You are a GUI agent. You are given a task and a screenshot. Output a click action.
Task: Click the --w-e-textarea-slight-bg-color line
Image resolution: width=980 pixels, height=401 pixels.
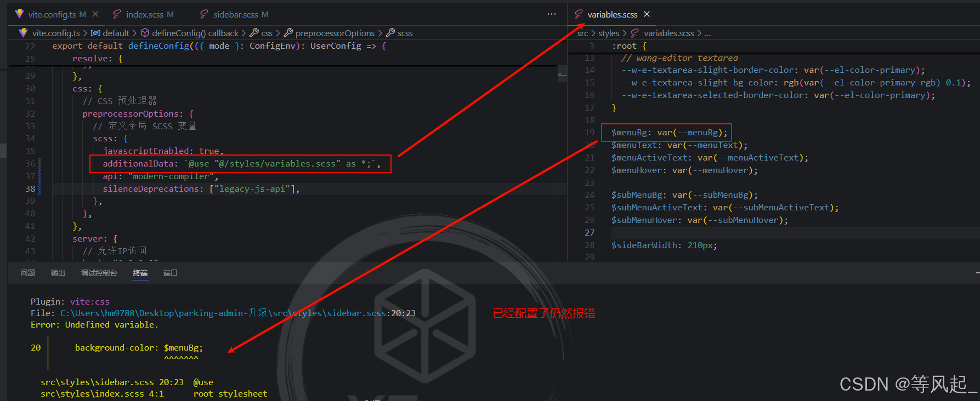tap(796, 83)
